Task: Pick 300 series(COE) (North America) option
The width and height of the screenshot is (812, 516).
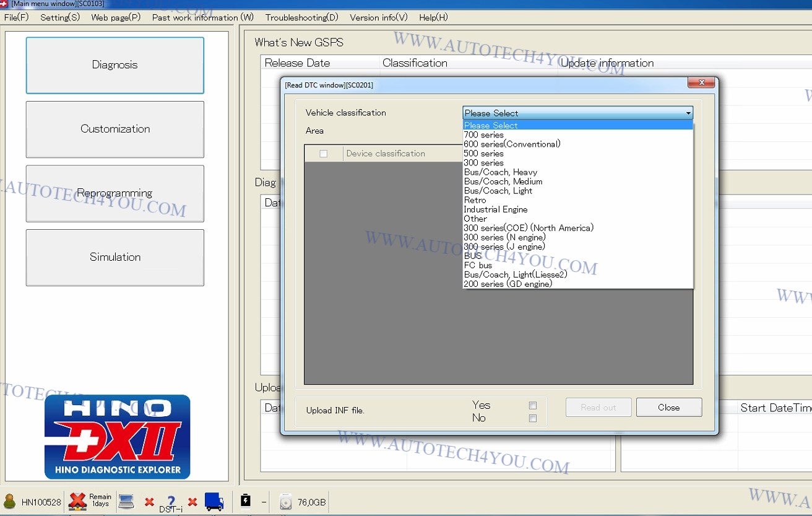Action: [x=529, y=228]
